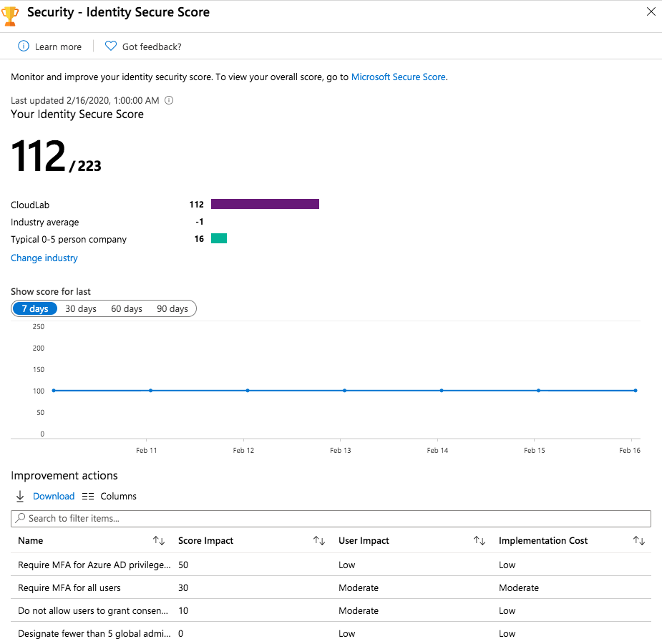662x644 pixels.
Task: Click the User Impact column header
Action: pos(364,541)
